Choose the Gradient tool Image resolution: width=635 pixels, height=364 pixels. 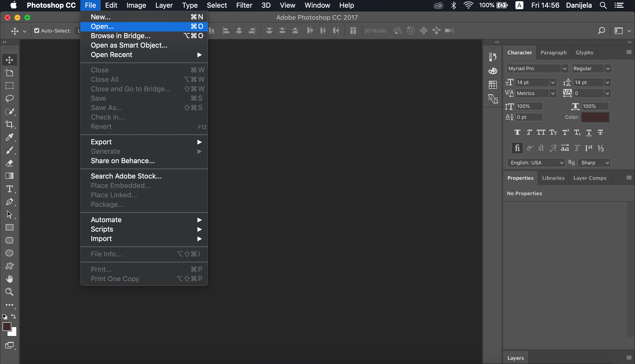(9, 176)
